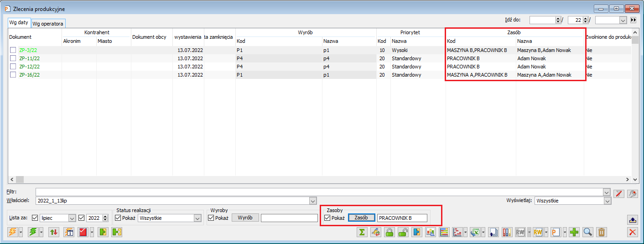
Task: Expand dropdown arrow beside red flag icon
Action: [92, 232]
